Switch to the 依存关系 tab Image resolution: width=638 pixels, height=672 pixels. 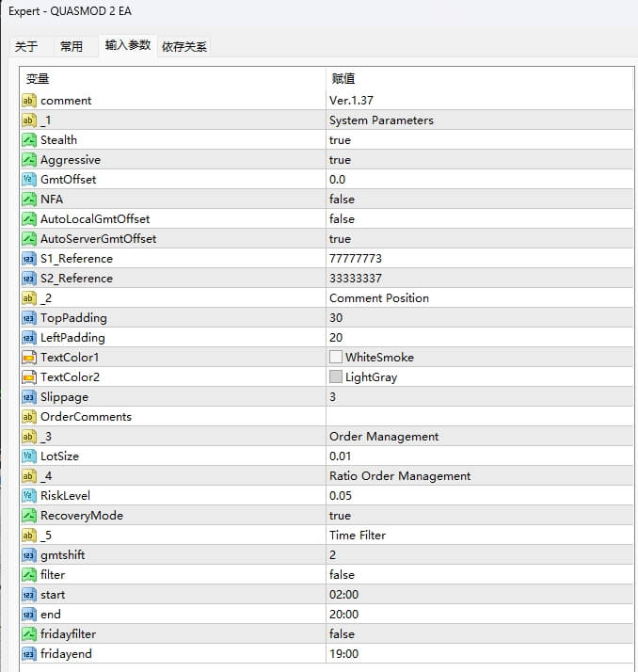(184, 46)
